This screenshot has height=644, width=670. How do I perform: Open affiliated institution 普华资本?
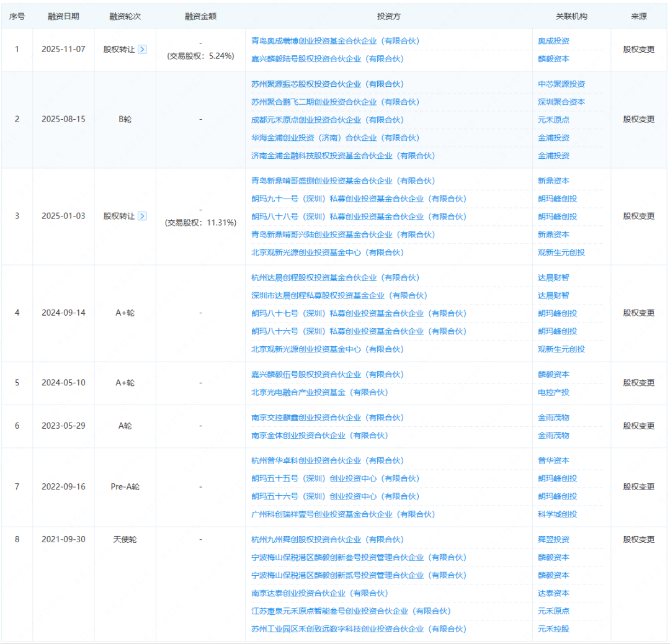(553, 462)
